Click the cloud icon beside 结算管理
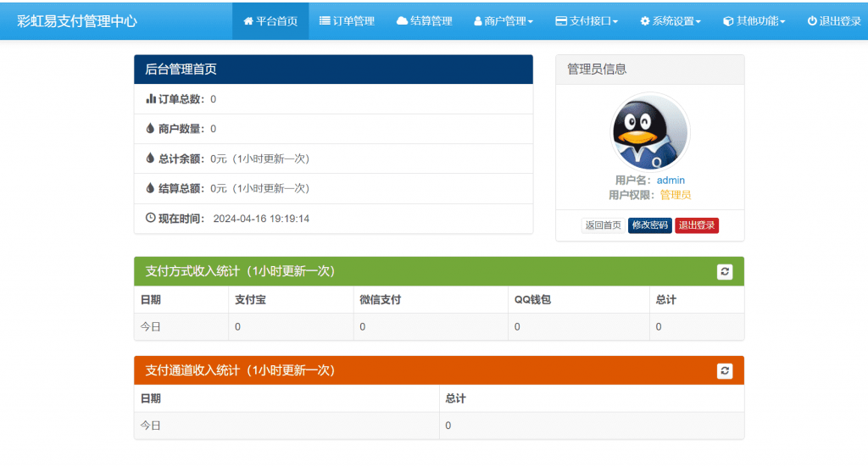 pos(402,21)
